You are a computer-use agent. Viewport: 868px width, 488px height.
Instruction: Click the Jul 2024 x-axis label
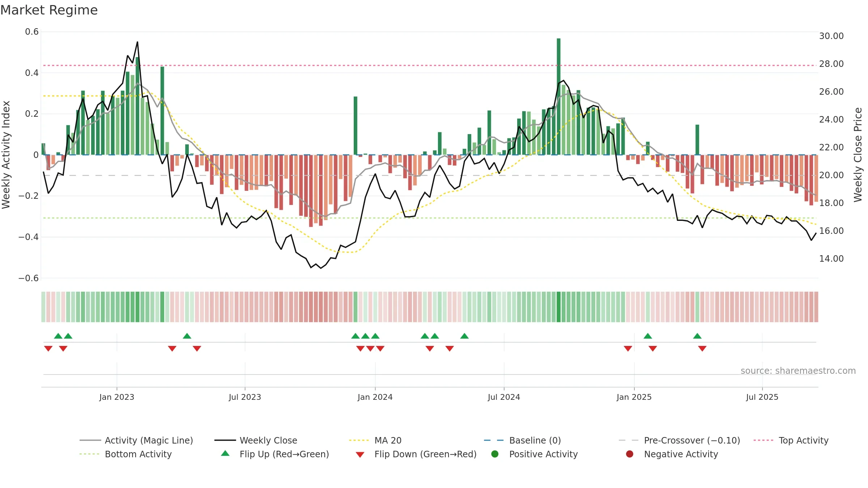click(x=504, y=397)
